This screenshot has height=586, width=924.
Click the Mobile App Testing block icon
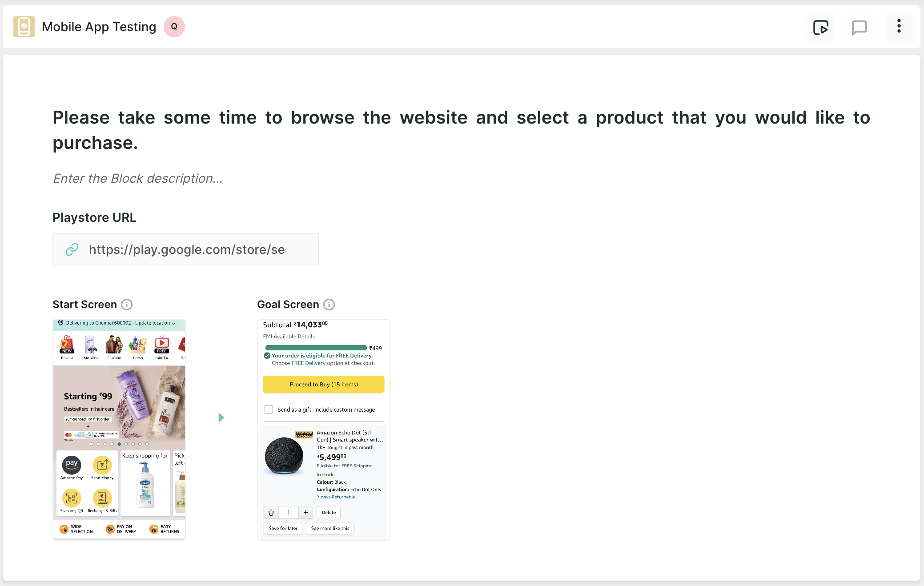pos(24,27)
